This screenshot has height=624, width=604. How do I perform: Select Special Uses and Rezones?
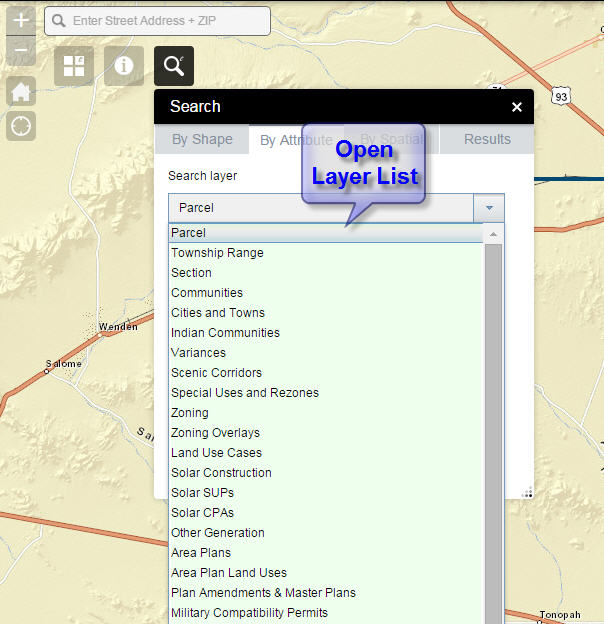[325, 392]
